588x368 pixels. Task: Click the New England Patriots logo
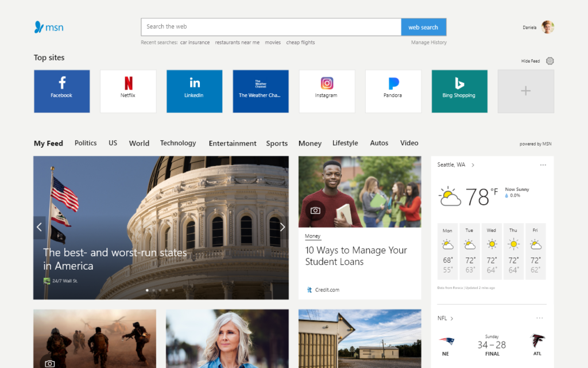click(446, 341)
